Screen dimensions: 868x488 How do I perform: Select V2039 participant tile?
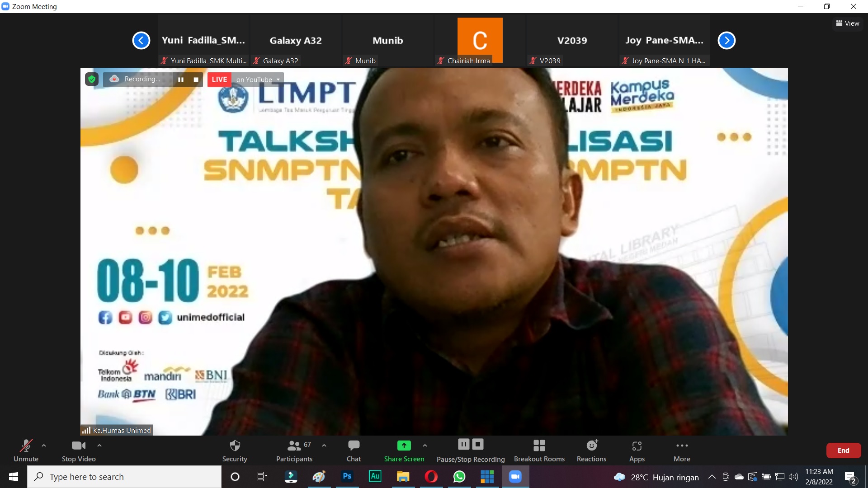[572, 41]
